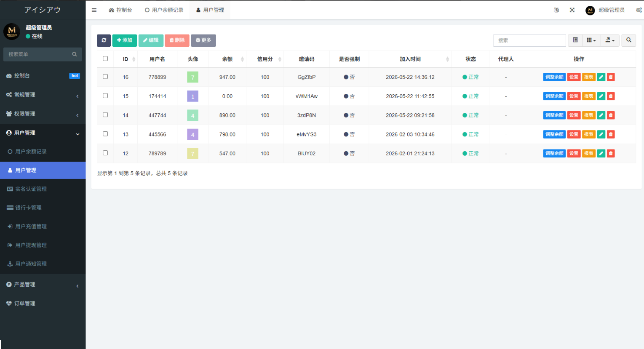
Task: Toggle the card view icon in table toolbar
Action: tap(575, 40)
